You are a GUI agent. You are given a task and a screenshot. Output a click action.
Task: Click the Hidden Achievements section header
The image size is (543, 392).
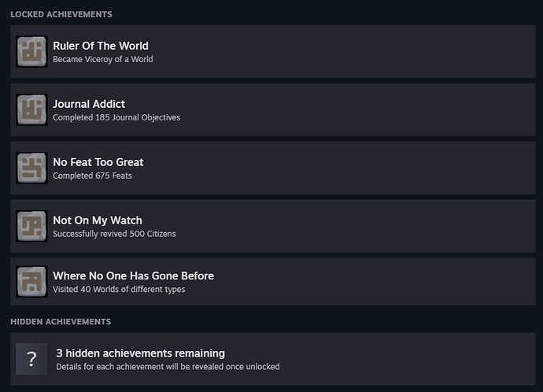point(61,322)
